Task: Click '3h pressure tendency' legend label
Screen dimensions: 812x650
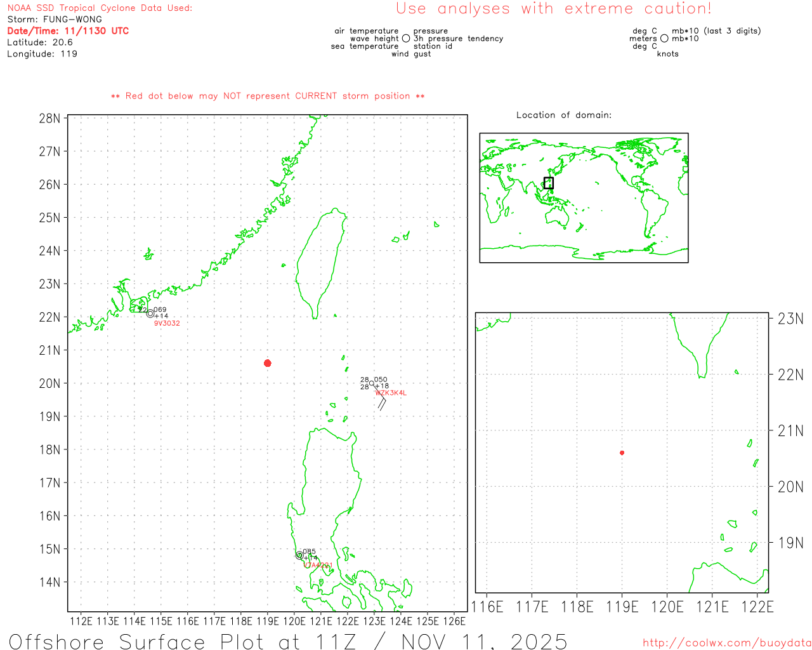Action: [458, 39]
